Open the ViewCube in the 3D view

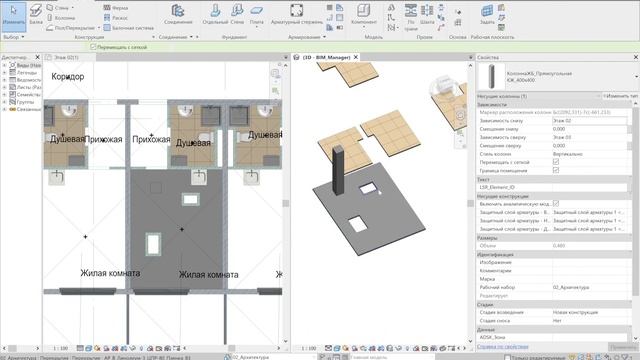coord(443,84)
